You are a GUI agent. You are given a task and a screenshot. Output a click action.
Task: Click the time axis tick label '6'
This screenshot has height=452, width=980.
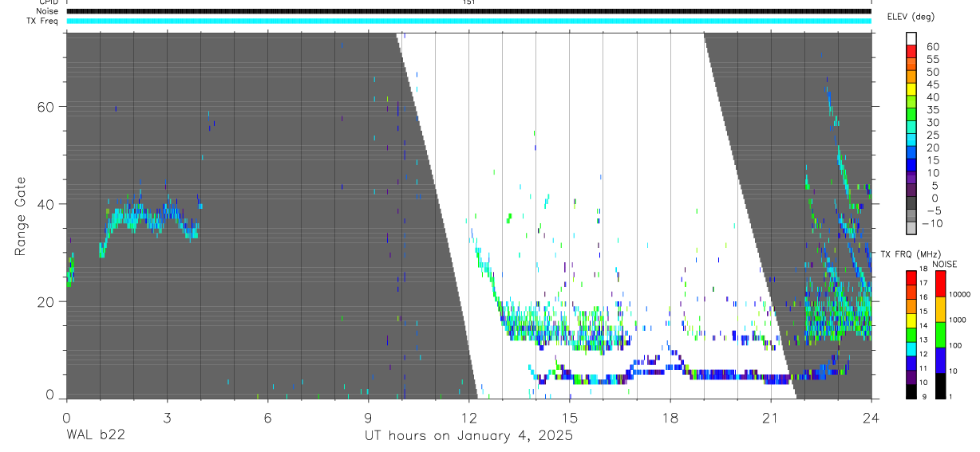tap(267, 418)
